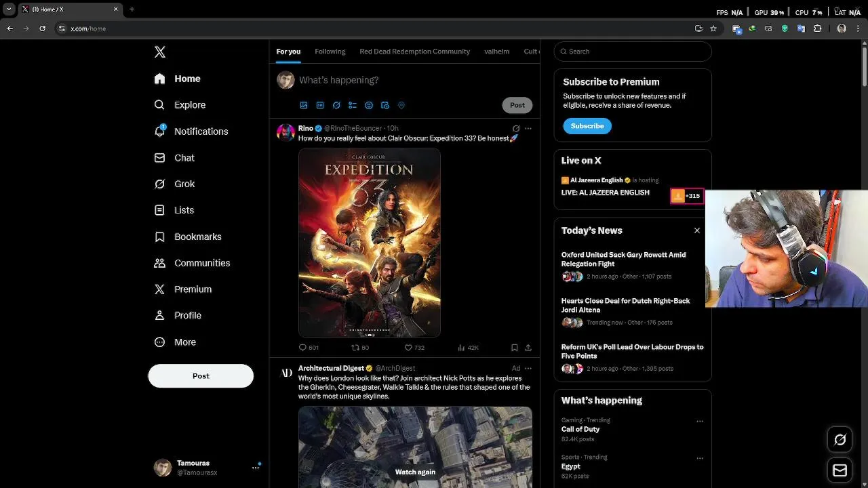Open Oxford United Sack Gary Rowett story
Image resolution: width=868 pixels, height=488 pixels.
[623, 260]
